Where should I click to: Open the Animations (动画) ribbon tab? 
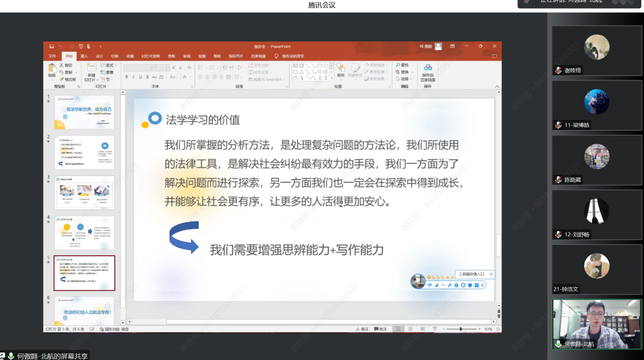pyautogui.click(x=130, y=56)
